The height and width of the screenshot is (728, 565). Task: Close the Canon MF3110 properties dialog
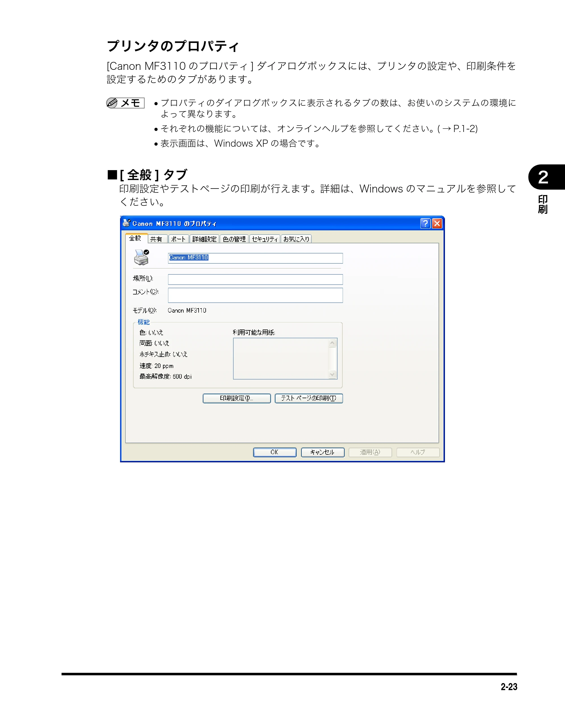coord(437,223)
